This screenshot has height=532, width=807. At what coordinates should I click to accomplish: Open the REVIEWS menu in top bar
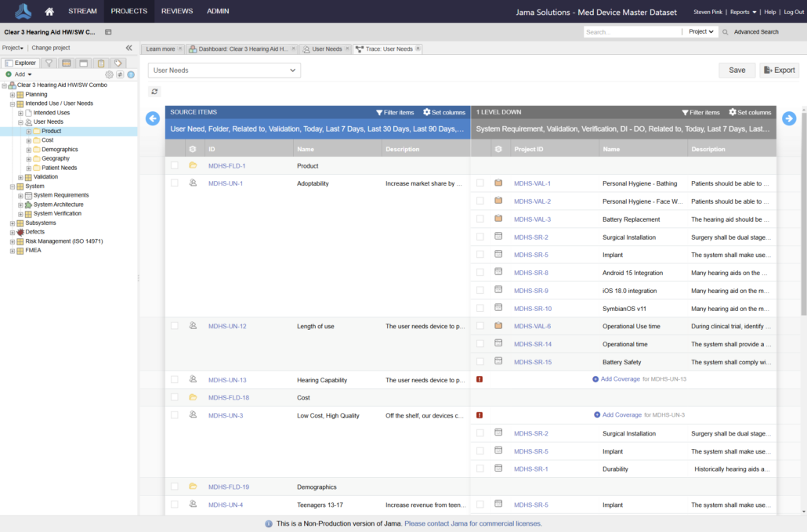point(176,12)
